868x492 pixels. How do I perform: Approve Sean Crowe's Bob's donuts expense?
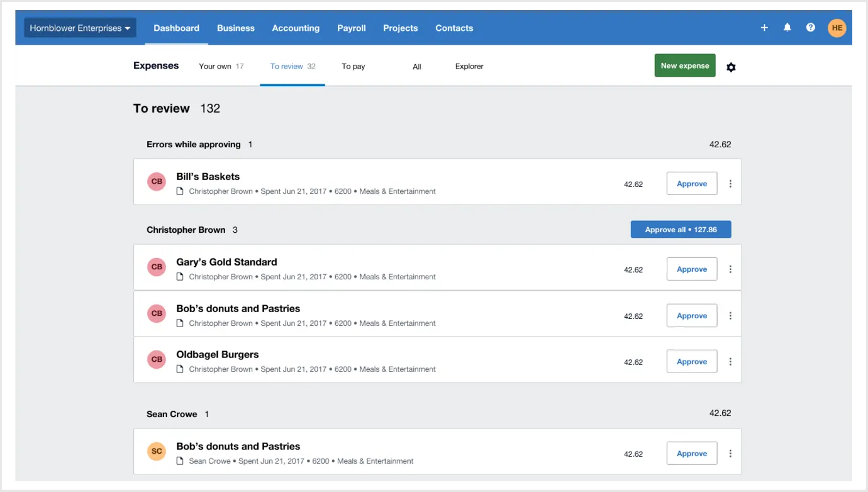click(x=692, y=454)
